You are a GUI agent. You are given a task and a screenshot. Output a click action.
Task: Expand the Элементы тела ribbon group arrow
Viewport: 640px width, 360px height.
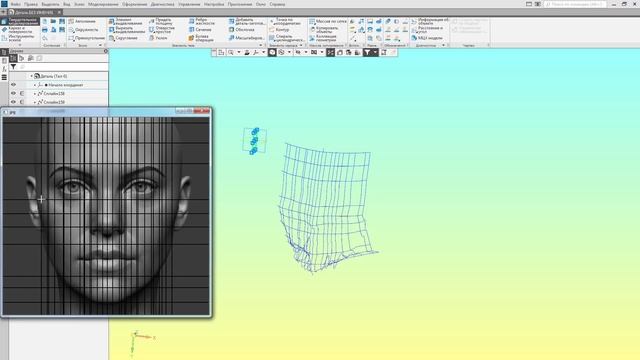point(261,45)
